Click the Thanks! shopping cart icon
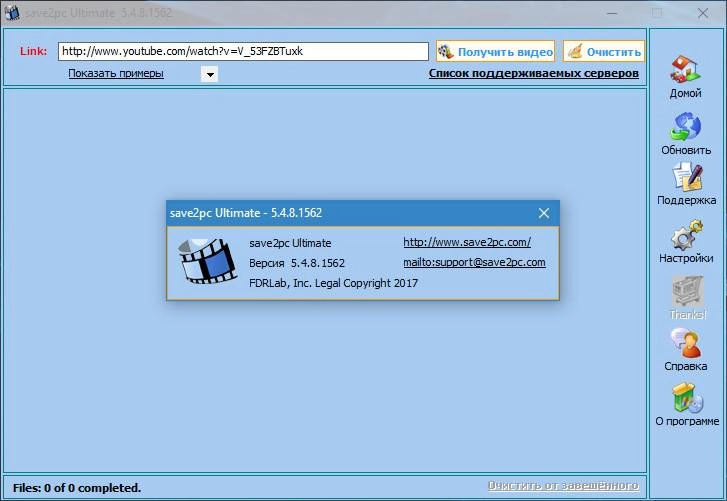This screenshot has height=501, width=727. [x=688, y=291]
